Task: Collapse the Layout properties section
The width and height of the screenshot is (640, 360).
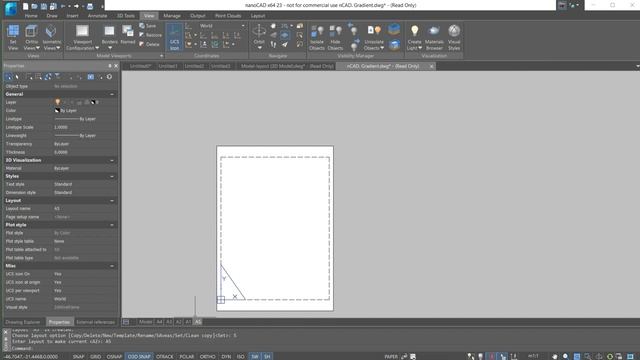Action: pyautogui.click(x=112, y=201)
